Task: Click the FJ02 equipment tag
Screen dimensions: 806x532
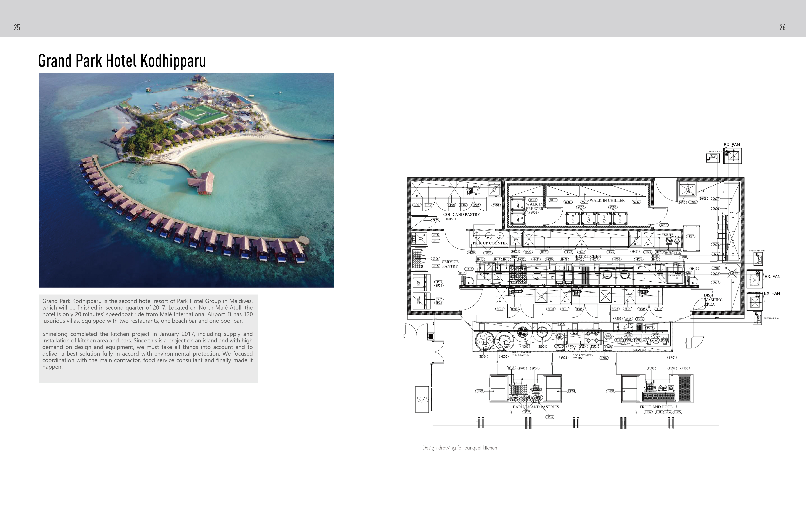Action: (648, 412)
